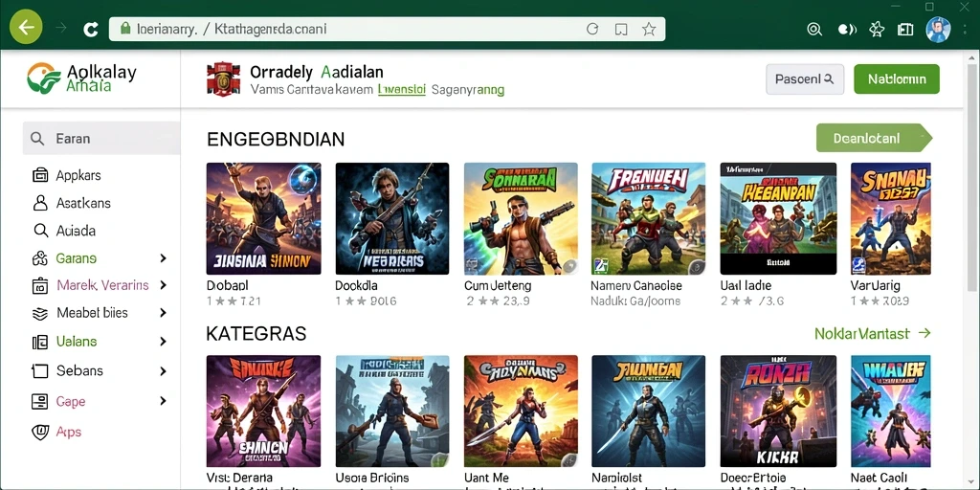Image resolution: width=980 pixels, height=490 pixels.
Task: Click the Garans controller icon
Action: pyautogui.click(x=40, y=258)
